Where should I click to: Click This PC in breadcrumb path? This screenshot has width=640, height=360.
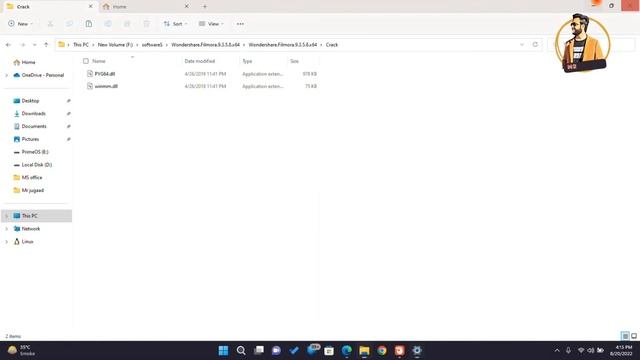pos(81,45)
